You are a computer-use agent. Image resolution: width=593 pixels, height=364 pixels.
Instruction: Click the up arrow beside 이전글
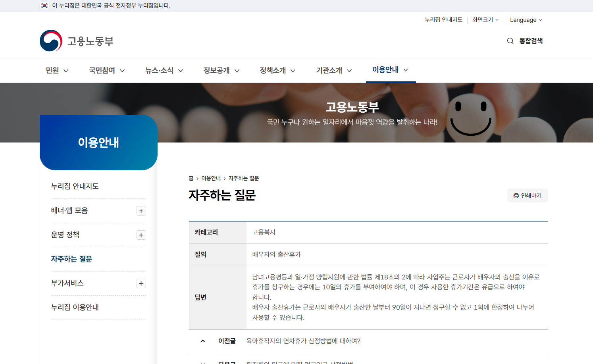click(x=203, y=341)
